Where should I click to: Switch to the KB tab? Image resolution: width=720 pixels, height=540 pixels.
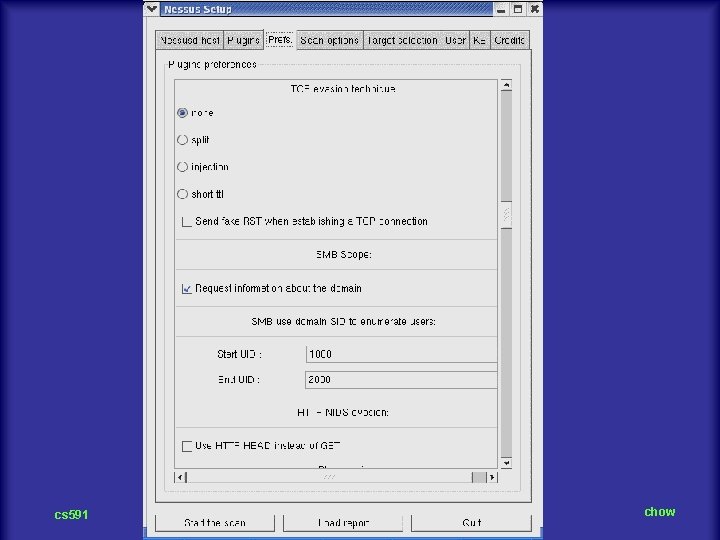click(x=479, y=40)
